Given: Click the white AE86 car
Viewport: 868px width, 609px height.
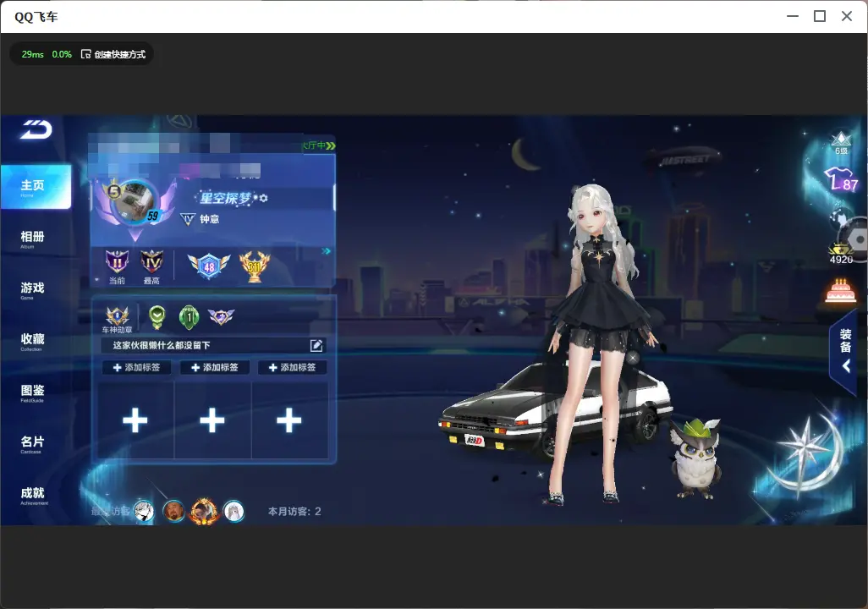Looking at the screenshot, I should (x=498, y=409).
